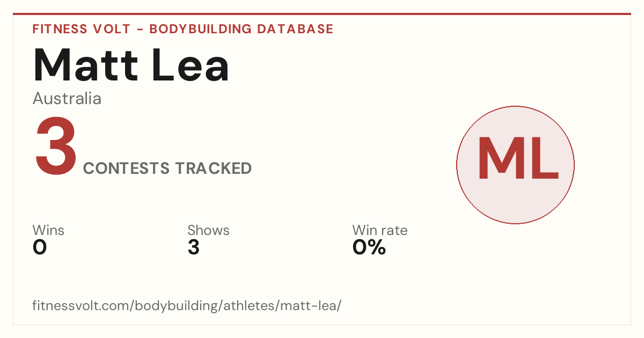Click the Win rate label

tap(380, 230)
